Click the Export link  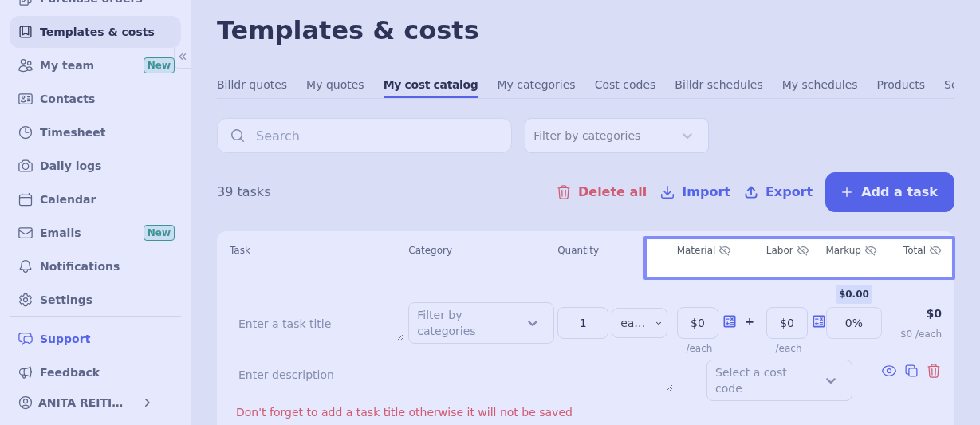[x=778, y=192]
